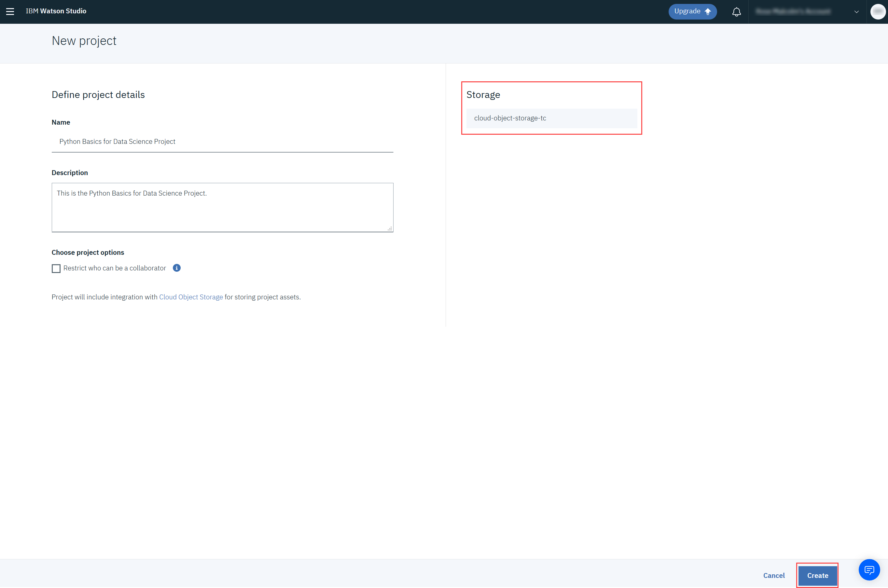The width and height of the screenshot is (888, 588).
Task: Click the Upgrade arrow icon
Action: 708,12
